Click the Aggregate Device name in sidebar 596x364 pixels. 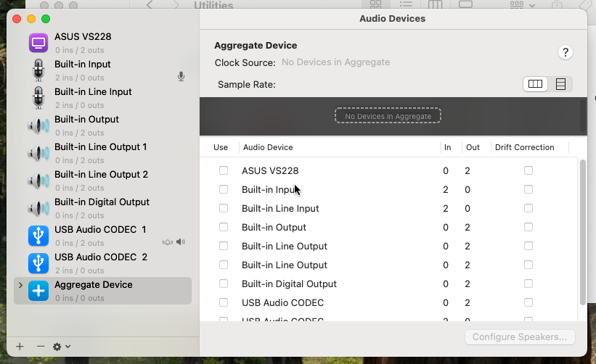coord(94,285)
